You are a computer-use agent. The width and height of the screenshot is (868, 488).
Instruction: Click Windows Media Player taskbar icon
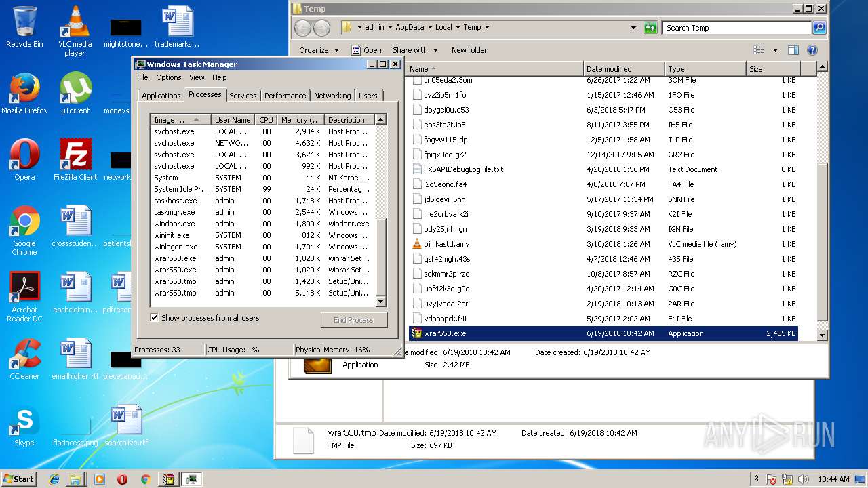[99, 479]
